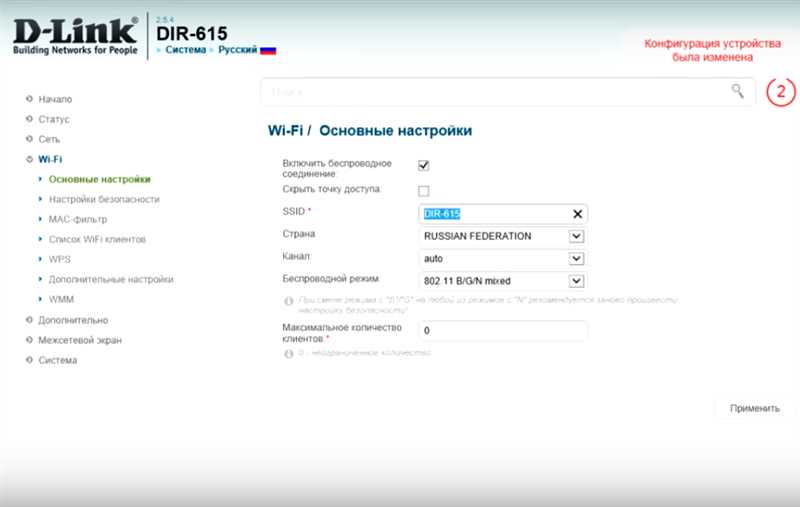
Task: Clear the SSID field with X icon
Action: (x=578, y=214)
